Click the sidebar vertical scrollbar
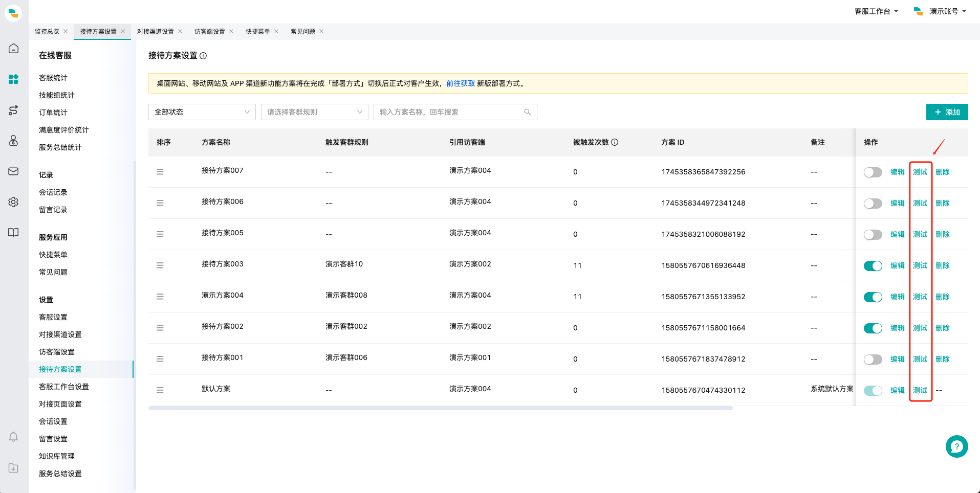This screenshot has height=493, width=980. click(135, 325)
